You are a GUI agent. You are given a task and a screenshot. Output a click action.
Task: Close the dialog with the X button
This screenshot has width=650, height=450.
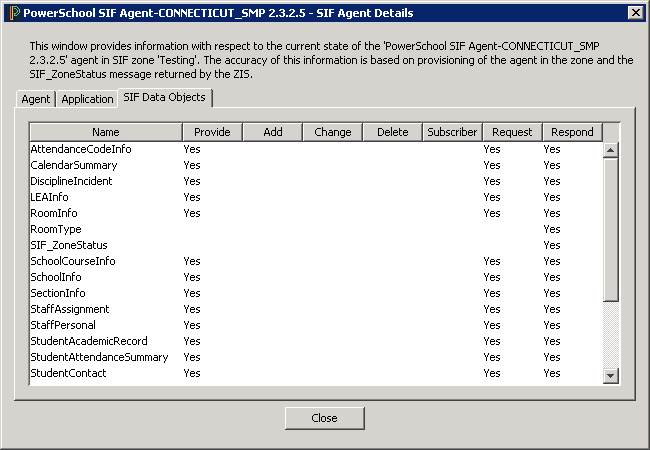[x=634, y=13]
